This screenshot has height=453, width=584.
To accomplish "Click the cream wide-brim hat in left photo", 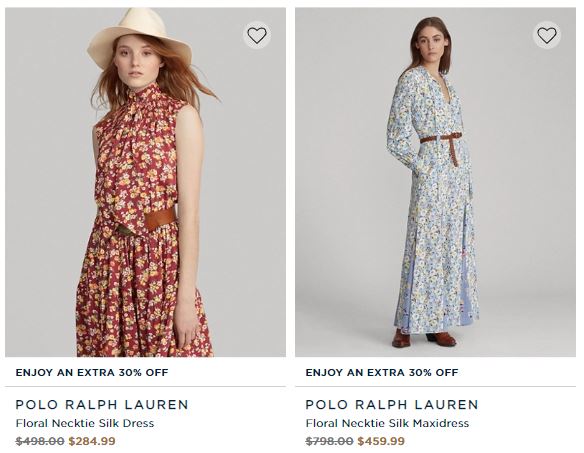I will coord(140,35).
